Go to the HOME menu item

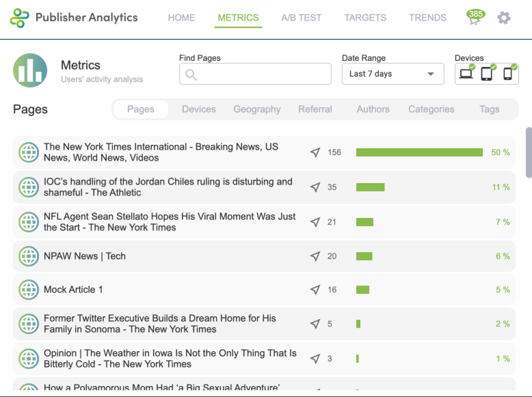click(x=181, y=18)
